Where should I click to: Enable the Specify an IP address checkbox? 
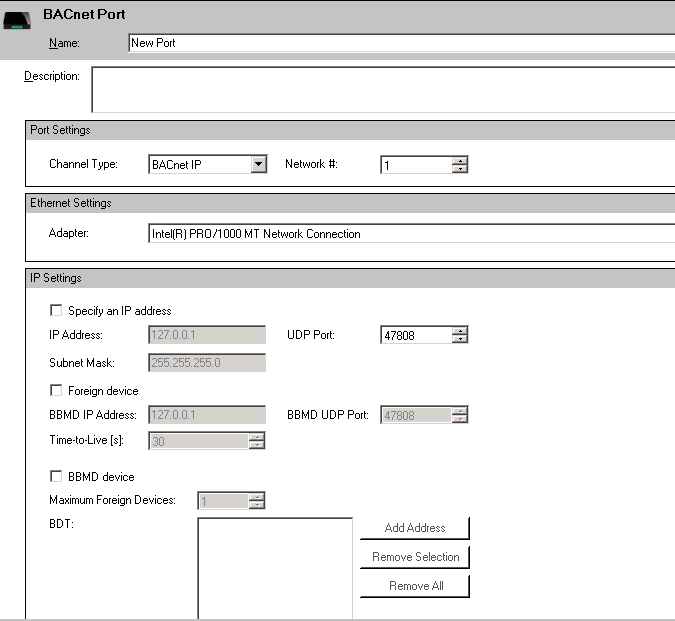pos(56,311)
